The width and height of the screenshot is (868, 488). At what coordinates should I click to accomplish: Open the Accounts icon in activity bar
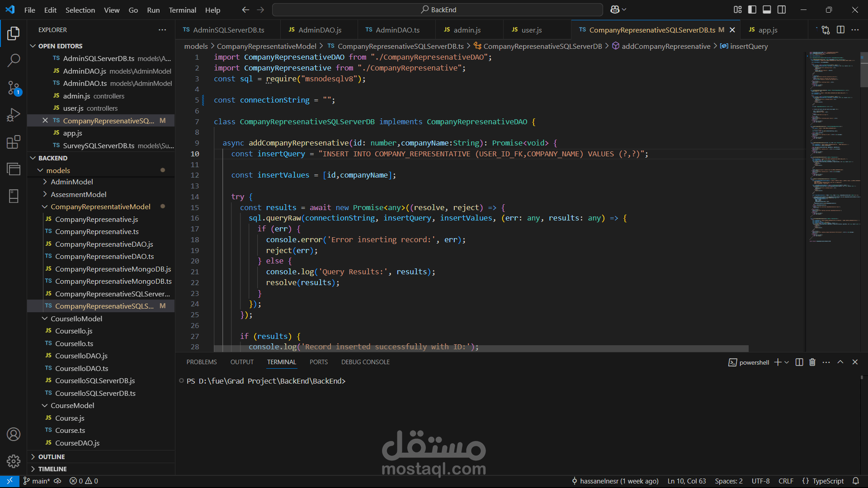[x=14, y=434]
